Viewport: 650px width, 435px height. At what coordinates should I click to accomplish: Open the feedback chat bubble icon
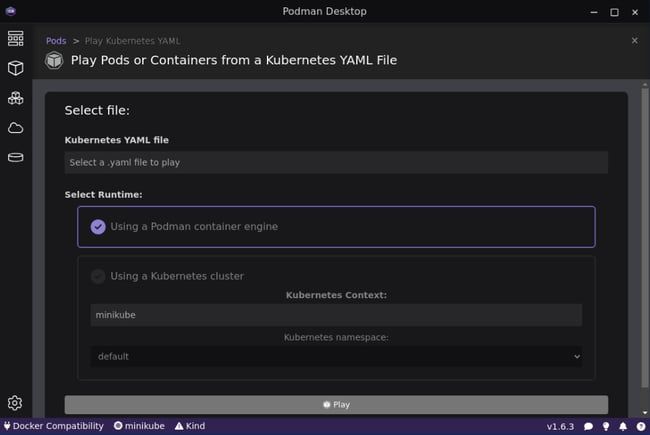pyautogui.click(x=589, y=426)
